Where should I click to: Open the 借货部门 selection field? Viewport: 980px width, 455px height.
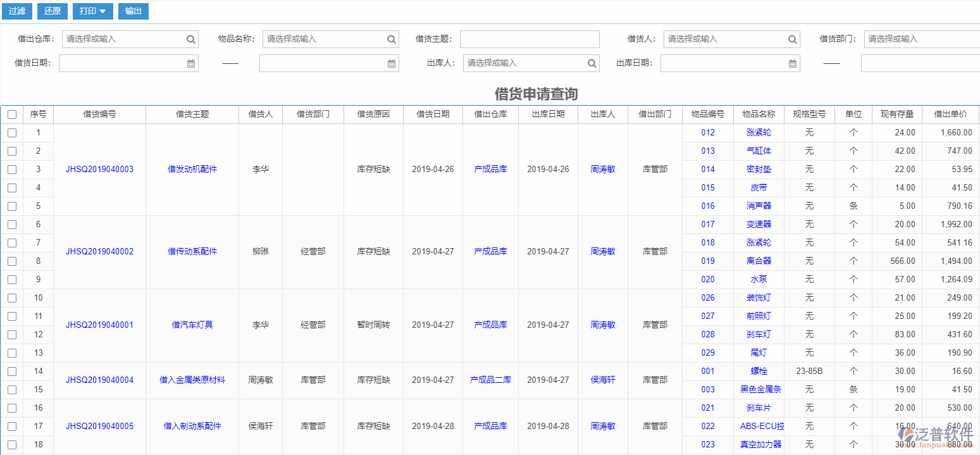[x=921, y=39]
